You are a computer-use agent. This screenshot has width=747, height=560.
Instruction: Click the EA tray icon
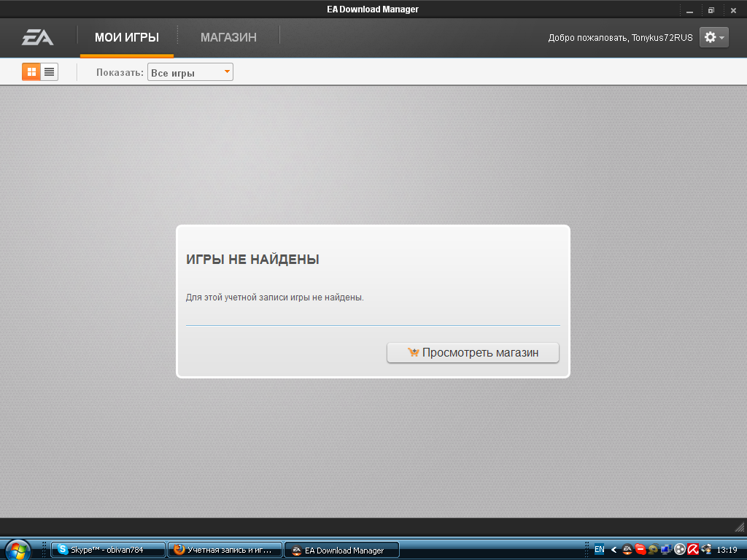[627, 550]
